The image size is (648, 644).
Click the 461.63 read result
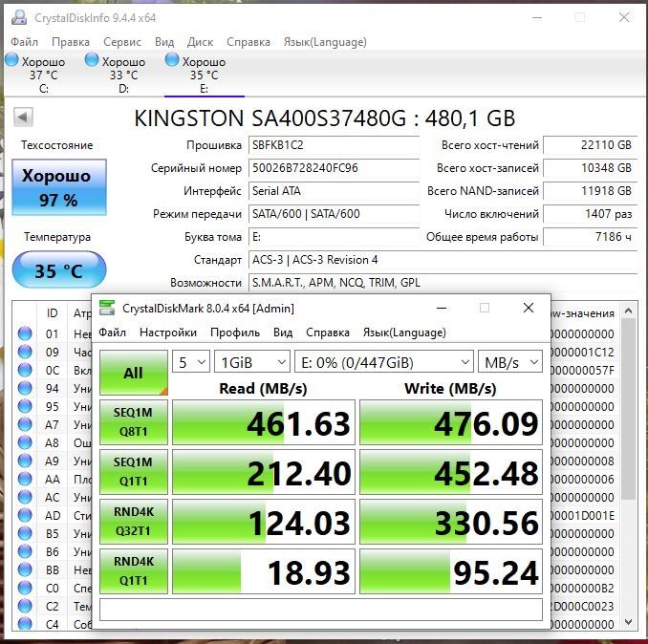click(x=264, y=422)
